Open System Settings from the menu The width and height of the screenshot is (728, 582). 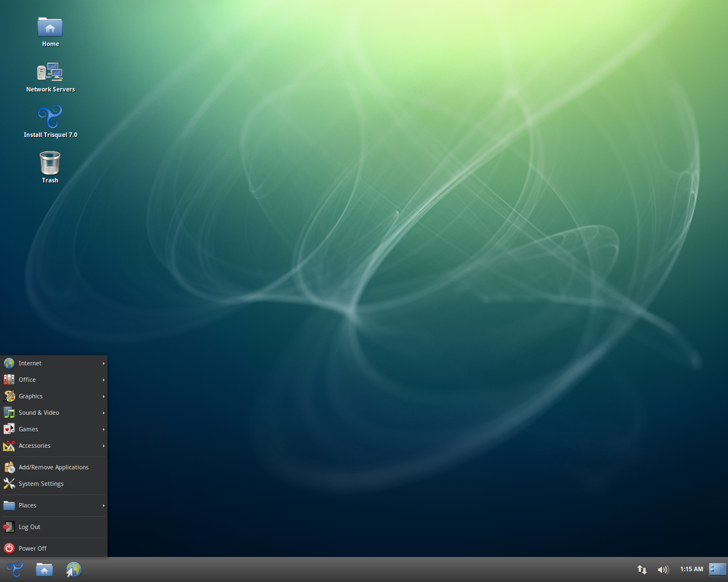(x=54, y=484)
